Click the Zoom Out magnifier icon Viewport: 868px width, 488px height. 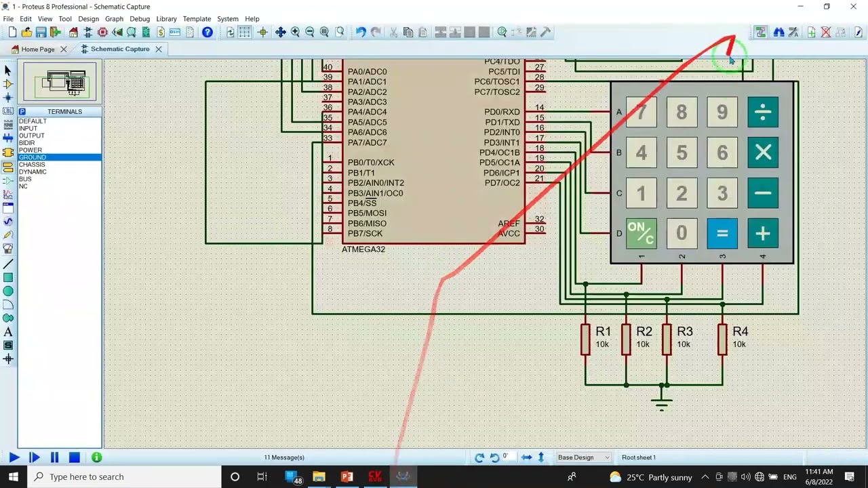(310, 32)
